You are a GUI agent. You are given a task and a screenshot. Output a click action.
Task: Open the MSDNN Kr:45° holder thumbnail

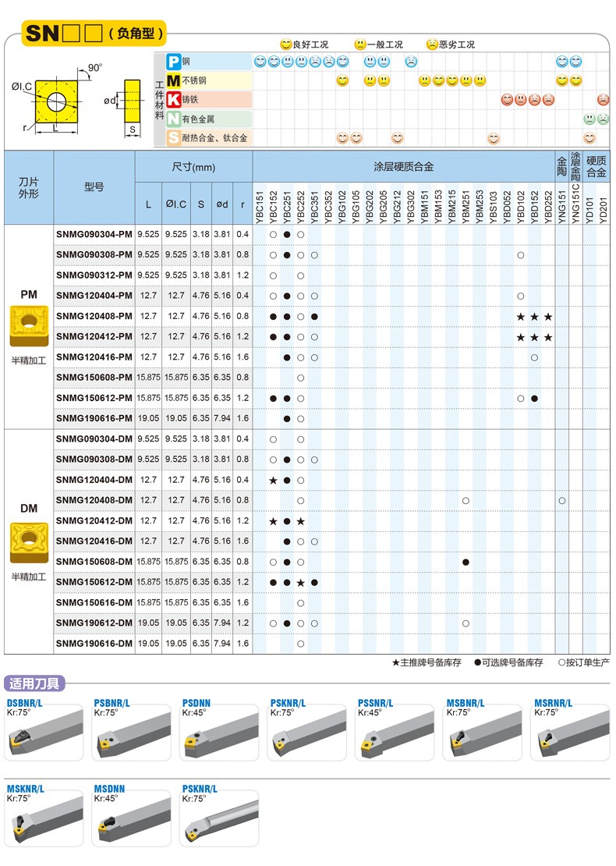(131, 816)
